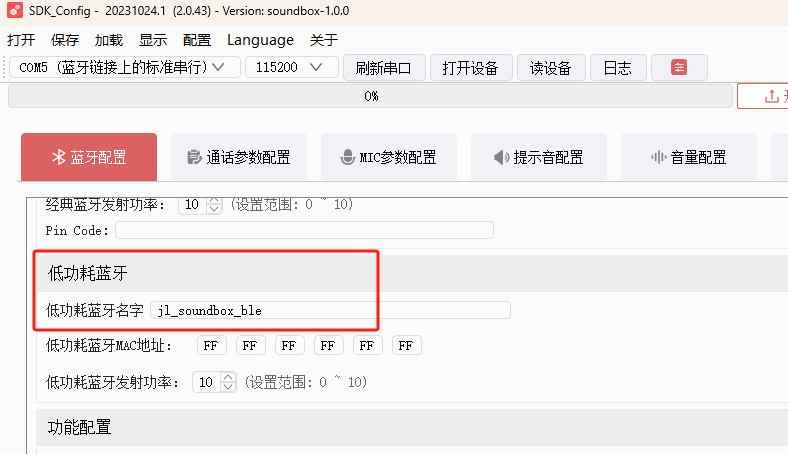
Task: Click the second FF MAC address byte field
Action: point(250,345)
